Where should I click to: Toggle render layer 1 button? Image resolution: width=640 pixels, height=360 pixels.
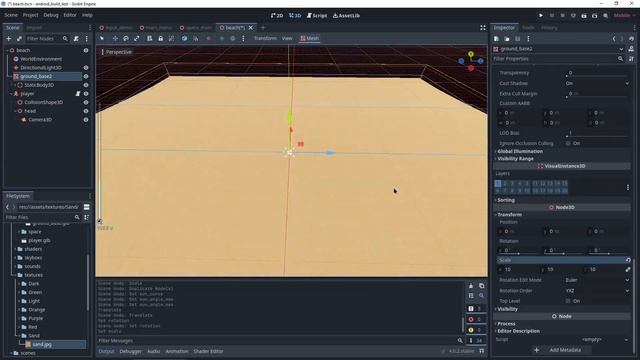498,183
